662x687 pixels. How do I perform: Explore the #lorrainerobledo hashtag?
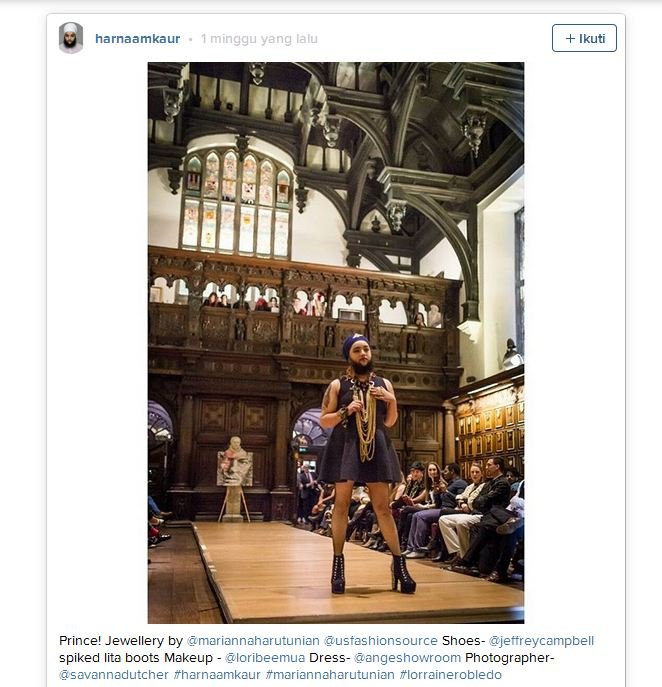pyautogui.click(x=450, y=674)
